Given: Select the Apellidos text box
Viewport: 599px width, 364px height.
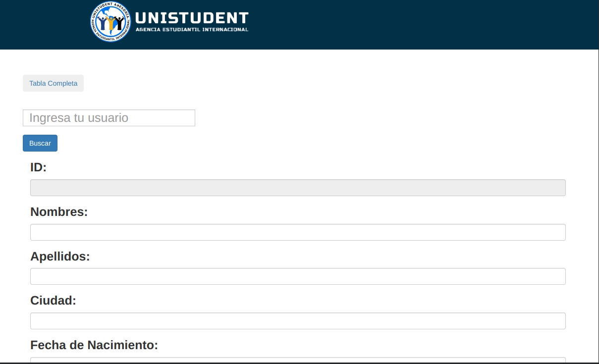Looking at the screenshot, I should click(x=298, y=276).
